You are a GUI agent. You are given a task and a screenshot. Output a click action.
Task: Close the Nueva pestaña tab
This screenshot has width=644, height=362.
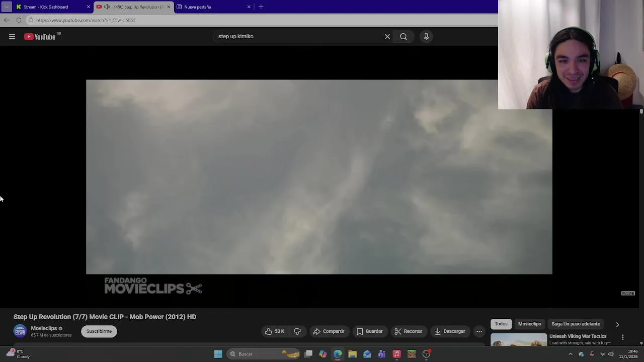pyautogui.click(x=249, y=7)
